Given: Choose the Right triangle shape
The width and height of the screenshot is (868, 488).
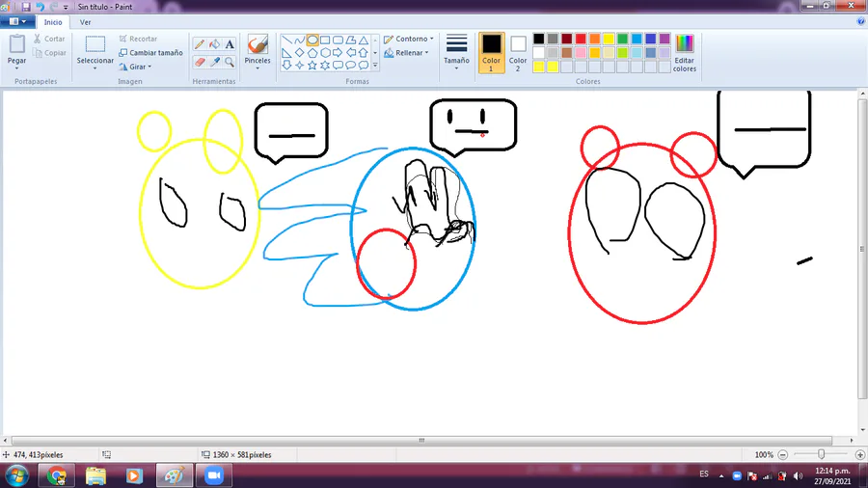Looking at the screenshot, I should pyautogui.click(x=286, y=53).
